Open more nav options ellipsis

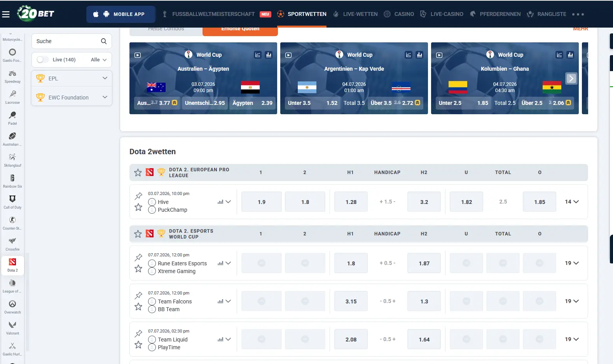tap(578, 14)
